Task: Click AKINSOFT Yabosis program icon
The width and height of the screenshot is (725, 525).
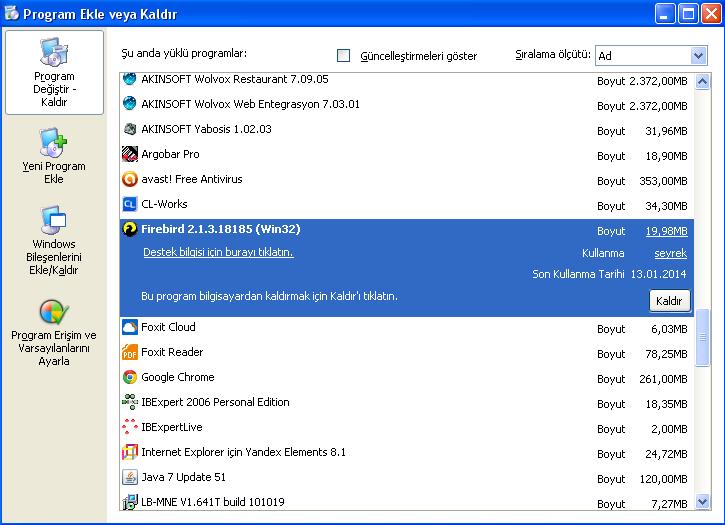Action: 130,129
